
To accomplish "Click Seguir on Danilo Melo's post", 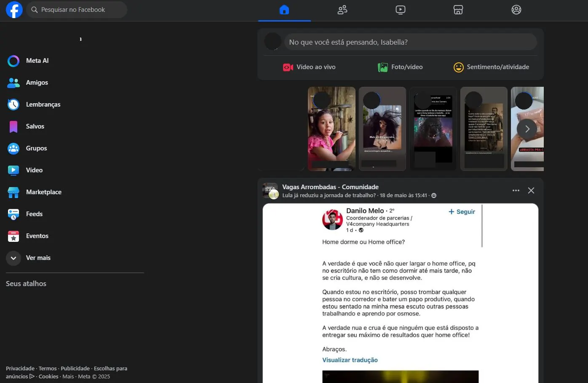I will point(462,212).
